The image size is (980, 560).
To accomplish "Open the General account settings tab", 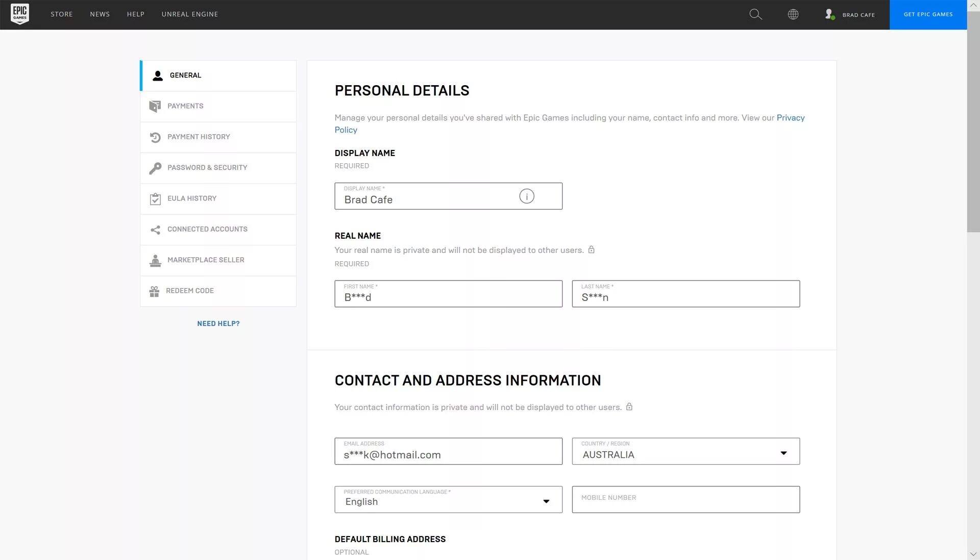I will point(217,75).
